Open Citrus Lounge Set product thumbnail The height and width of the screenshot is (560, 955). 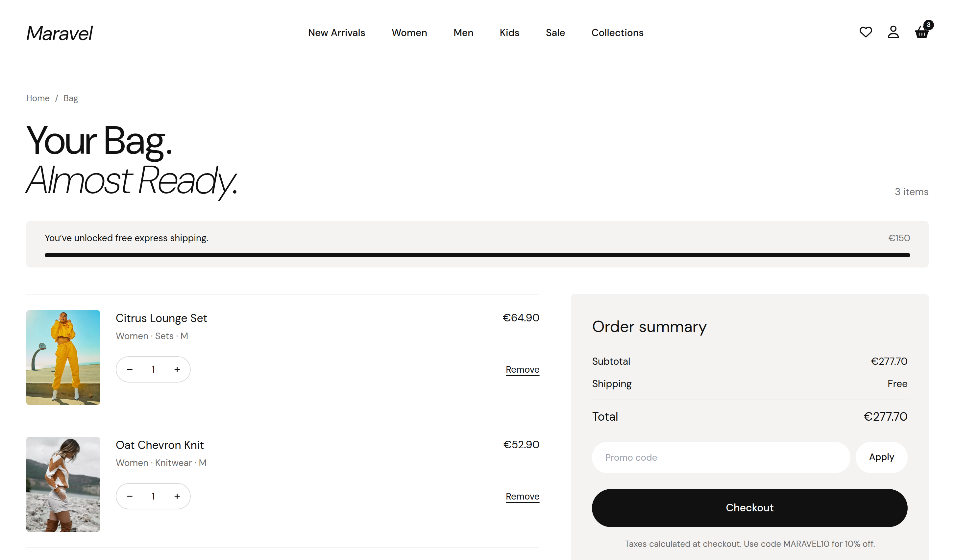63,358
